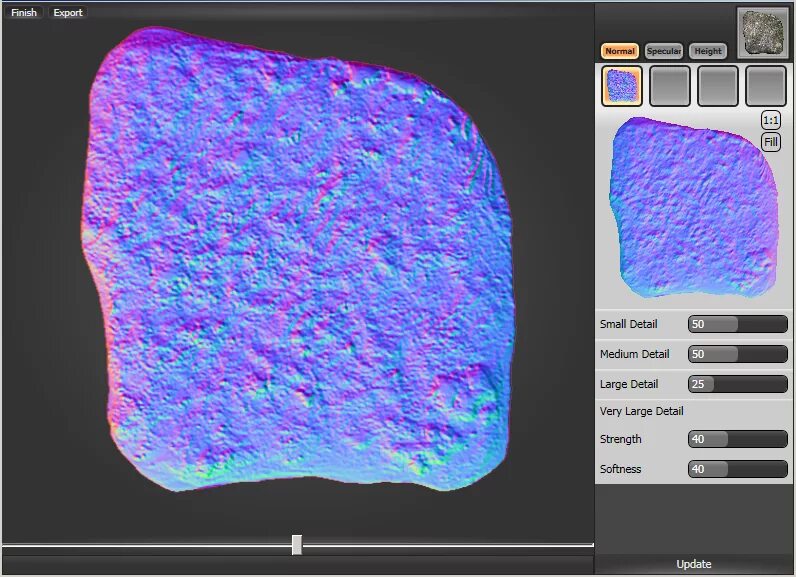Image resolution: width=796 pixels, height=577 pixels.
Task: Click the Fill preview button
Action: coord(770,142)
